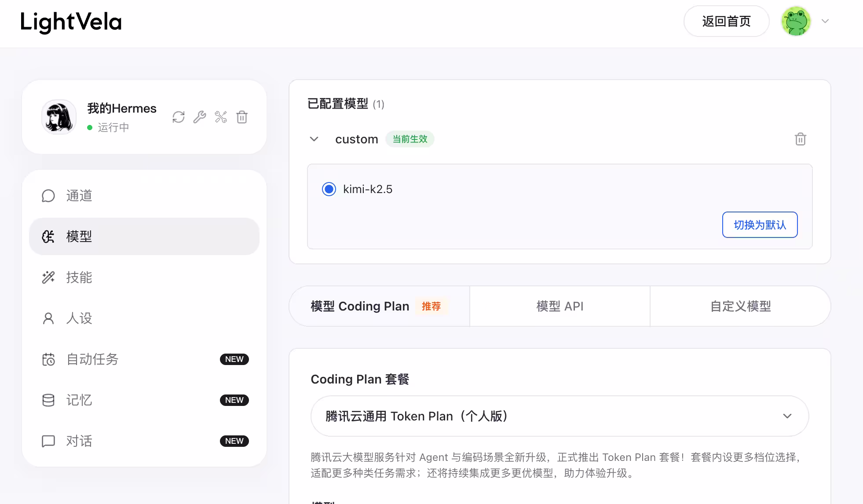863x504 pixels.
Task: Go to LightVela logo home
Action: 71,22
